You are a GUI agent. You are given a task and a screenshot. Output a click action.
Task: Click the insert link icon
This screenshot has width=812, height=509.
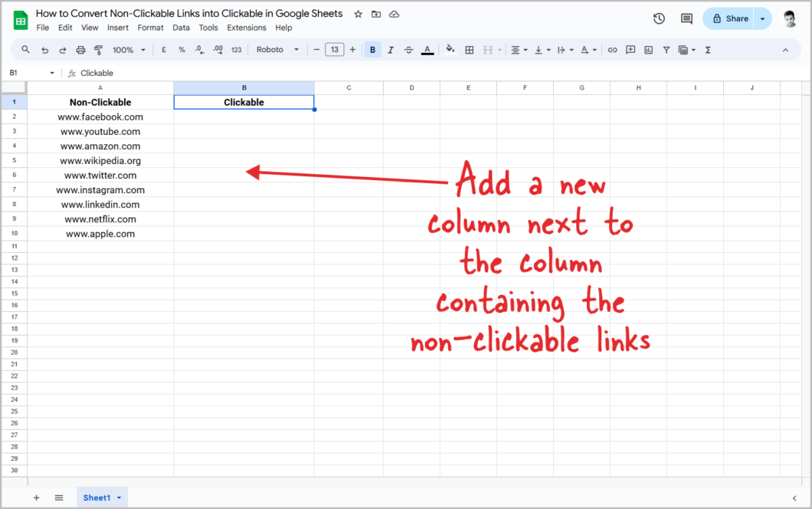[612, 50]
